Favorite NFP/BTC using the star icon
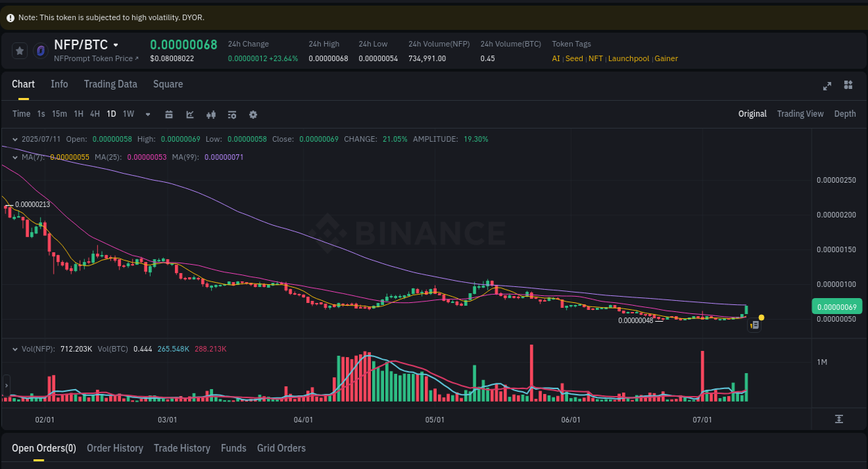The width and height of the screenshot is (868, 469). 19,50
